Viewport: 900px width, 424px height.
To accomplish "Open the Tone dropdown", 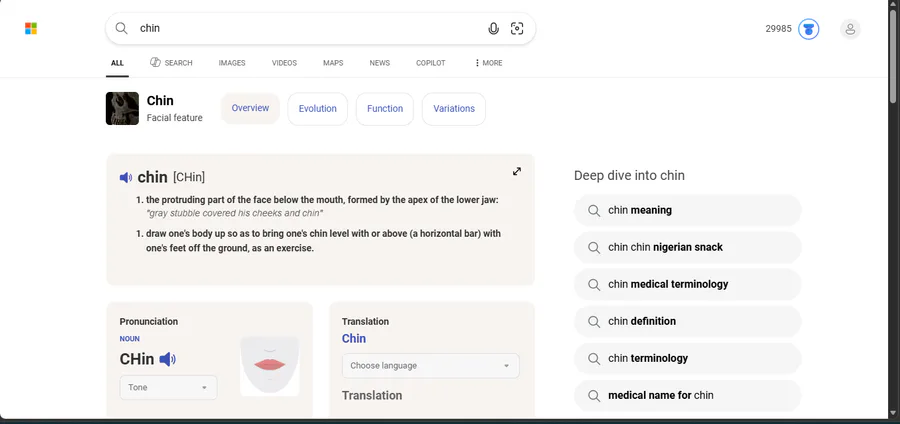I will tap(168, 387).
